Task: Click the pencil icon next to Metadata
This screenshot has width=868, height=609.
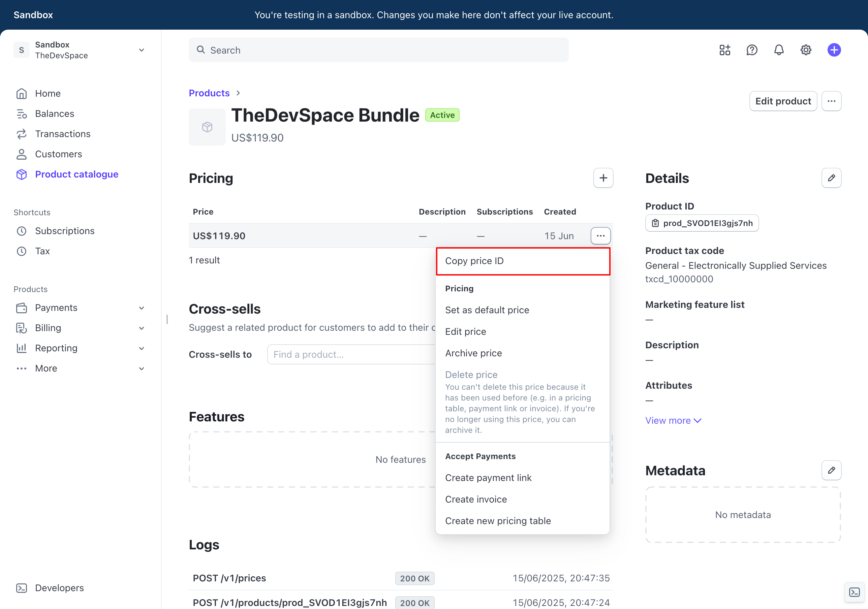Action: pyautogui.click(x=831, y=470)
